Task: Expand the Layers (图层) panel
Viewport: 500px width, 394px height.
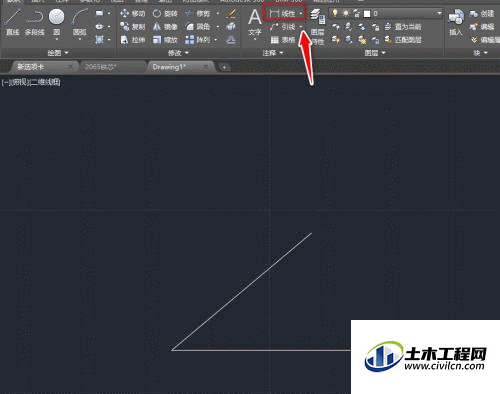Action: (x=375, y=53)
